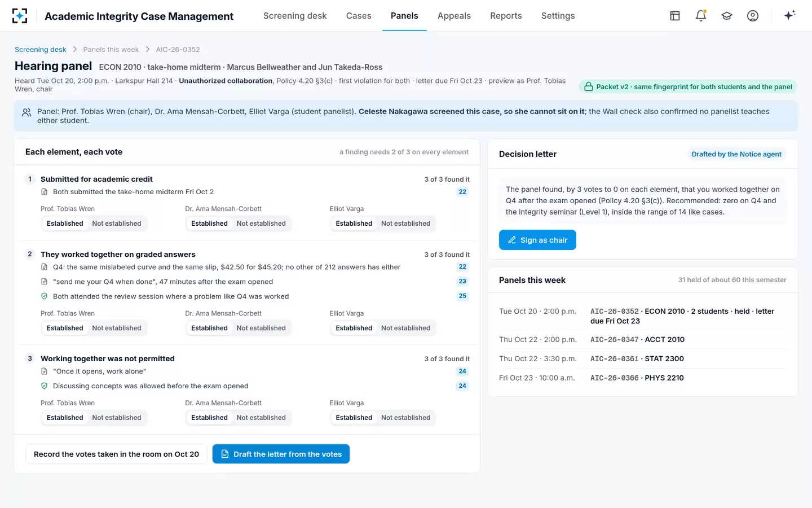Open the Settings tab
The width and height of the screenshot is (812, 508).
point(558,16)
